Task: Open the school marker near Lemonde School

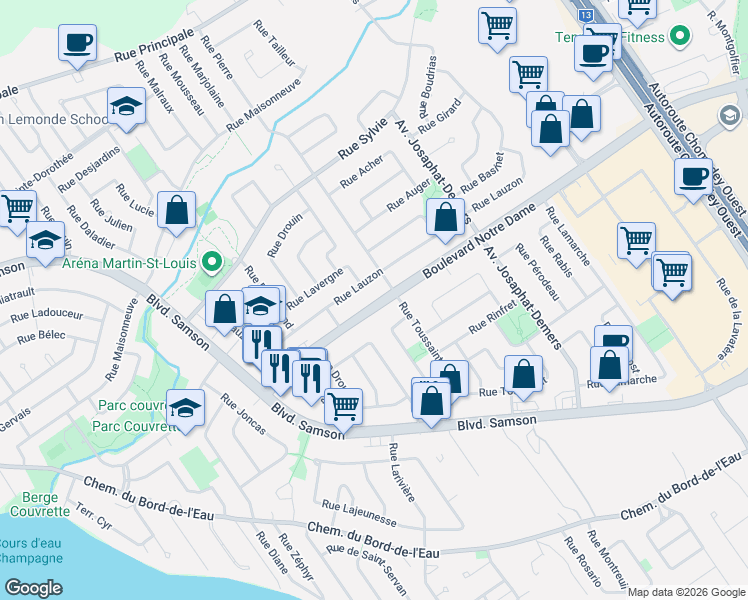Action: tap(126, 106)
